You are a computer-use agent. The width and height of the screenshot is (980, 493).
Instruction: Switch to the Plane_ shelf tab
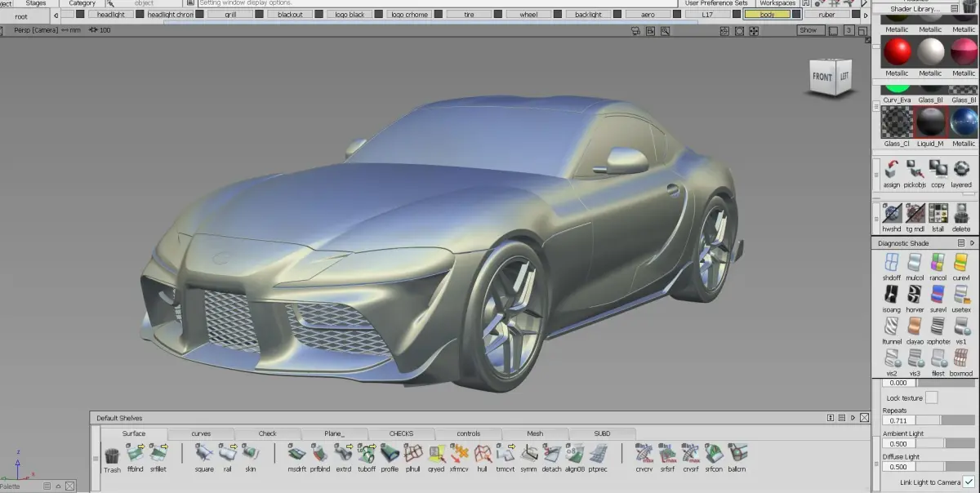pyautogui.click(x=334, y=433)
